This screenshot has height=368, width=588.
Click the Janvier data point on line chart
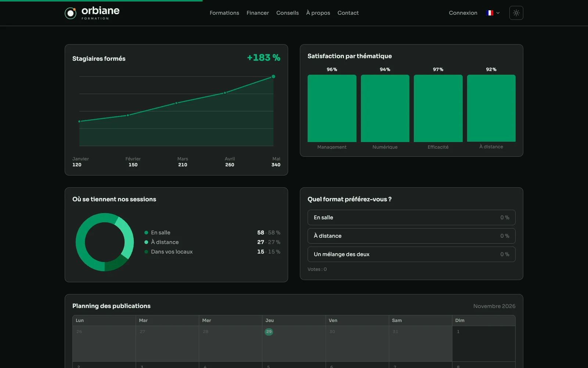[x=79, y=121]
